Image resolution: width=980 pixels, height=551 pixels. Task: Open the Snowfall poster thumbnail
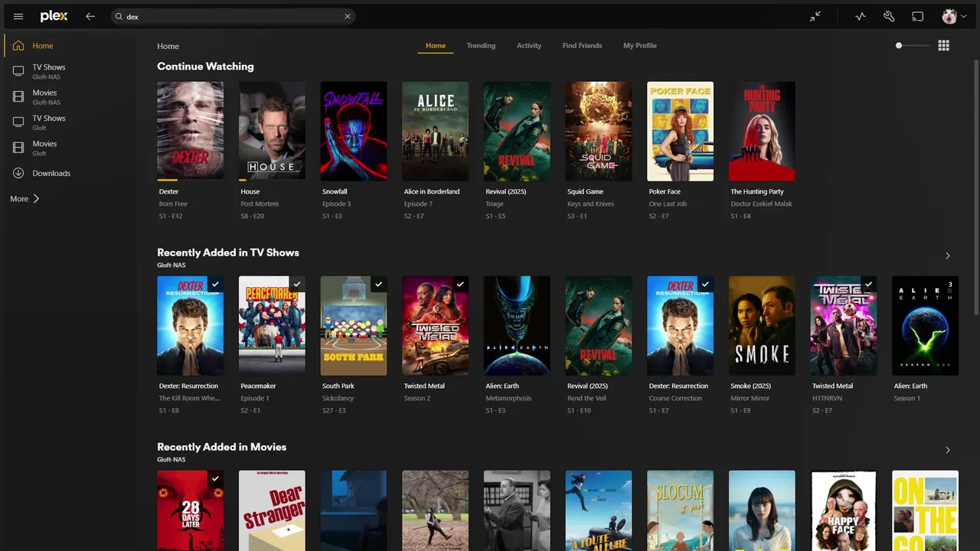tap(354, 131)
